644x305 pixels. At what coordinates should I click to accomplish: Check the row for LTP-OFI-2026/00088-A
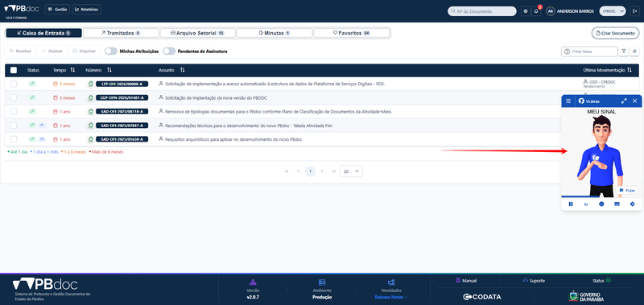click(14, 84)
